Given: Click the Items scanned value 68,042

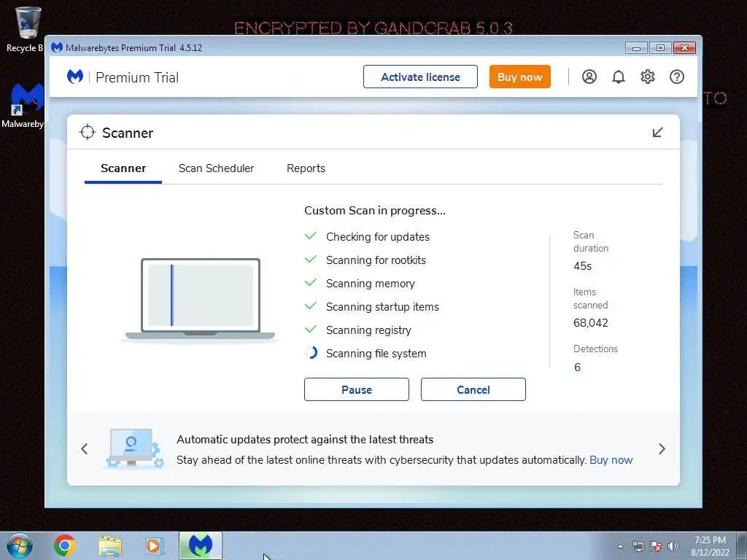Looking at the screenshot, I should click(591, 323).
